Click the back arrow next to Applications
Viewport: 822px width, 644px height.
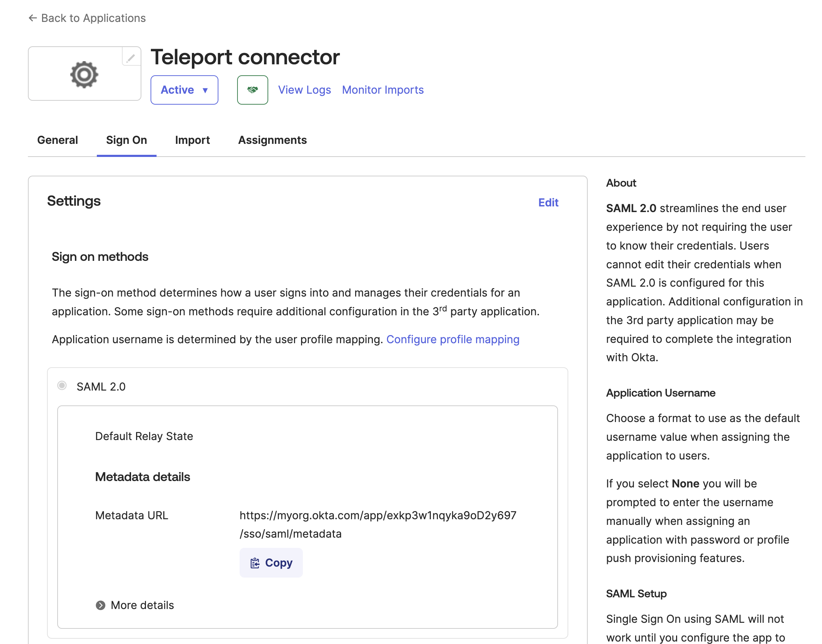33,18
